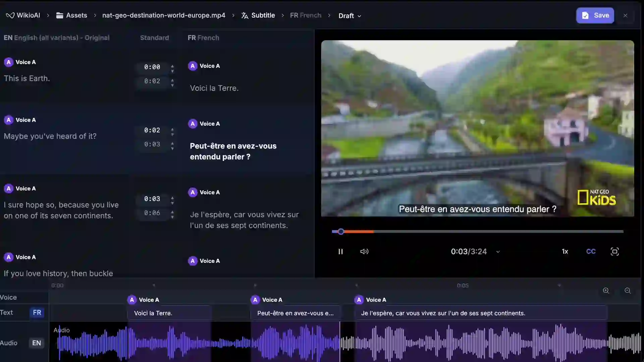Image resolution: width=644 pixels, height=362 pixels.
Task: Select FR French in the breadcrumb
Action: (x=305, y=15)
